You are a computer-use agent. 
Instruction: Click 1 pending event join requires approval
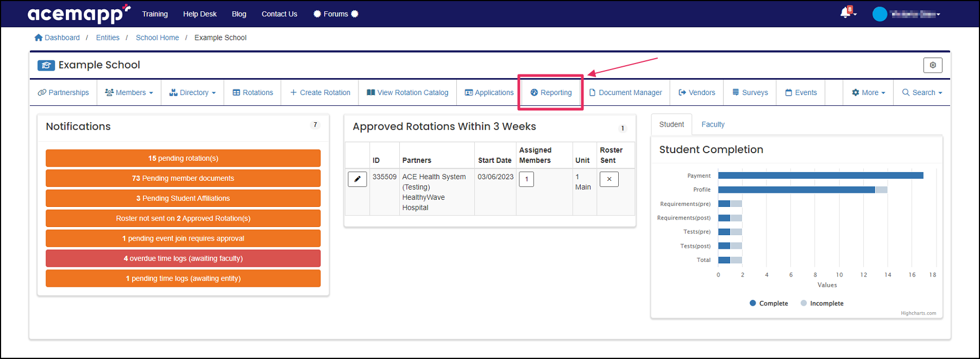[183, 238]
